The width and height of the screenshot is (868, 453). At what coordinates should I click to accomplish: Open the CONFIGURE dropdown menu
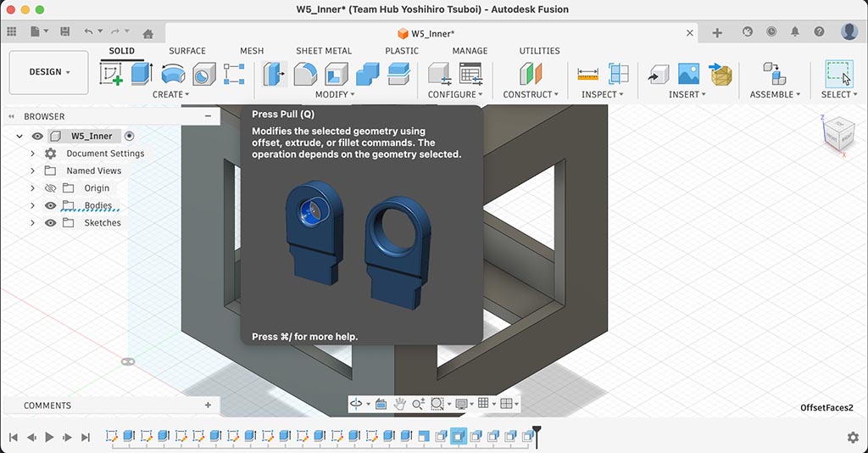[455, 95]
